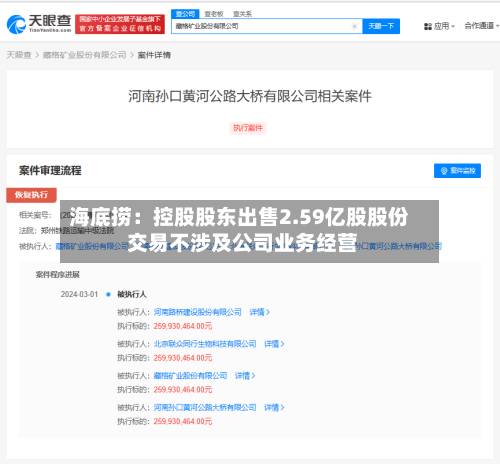500x464 pixels.
Task: Click the red 恢复执行 label
Action: tap(31, 195)
